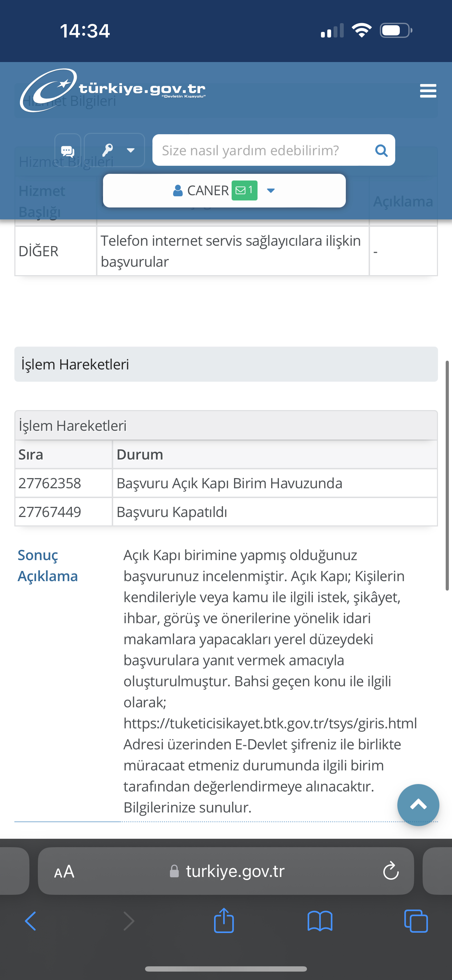
Task: Open the Safari share sheet
Action: click(x=224, y=920)
